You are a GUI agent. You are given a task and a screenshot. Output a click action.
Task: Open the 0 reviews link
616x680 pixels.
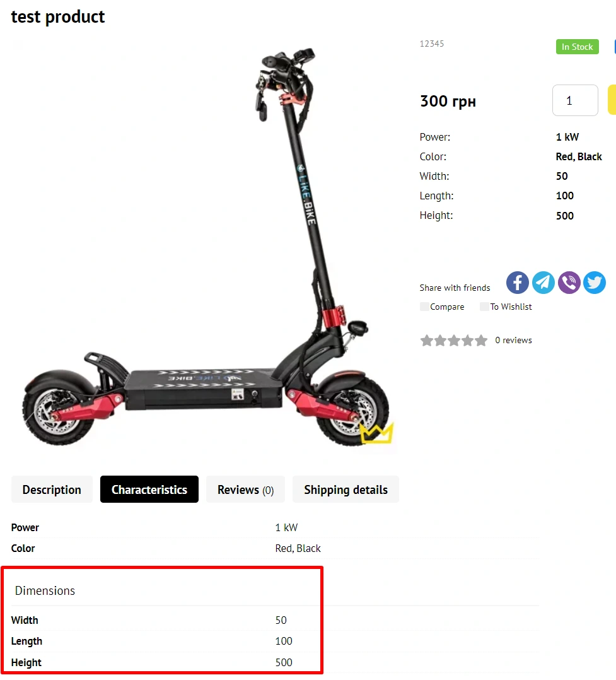point(513,341)
